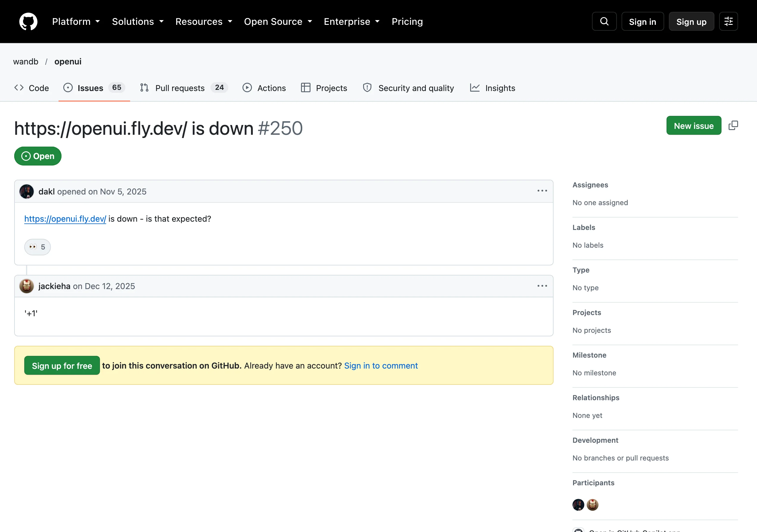757x532 pixels.
Task: Click jackieha's avatar under Participants
Action: (x=593, y=505)
